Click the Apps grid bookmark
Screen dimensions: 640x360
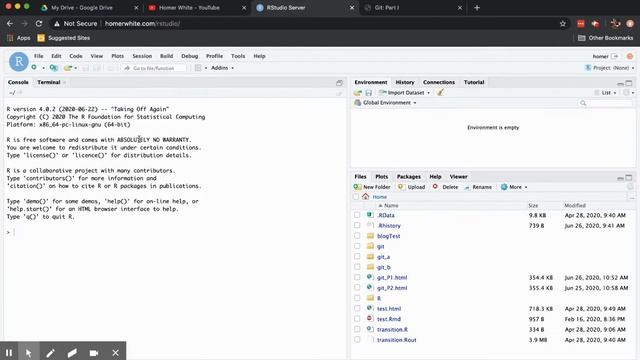click(x=19, y=38)
